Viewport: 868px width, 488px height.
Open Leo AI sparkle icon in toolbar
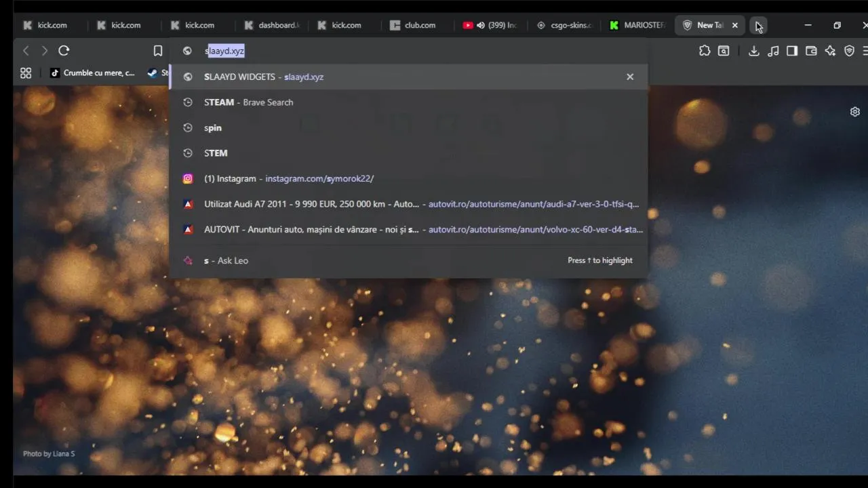coord(830,51)
